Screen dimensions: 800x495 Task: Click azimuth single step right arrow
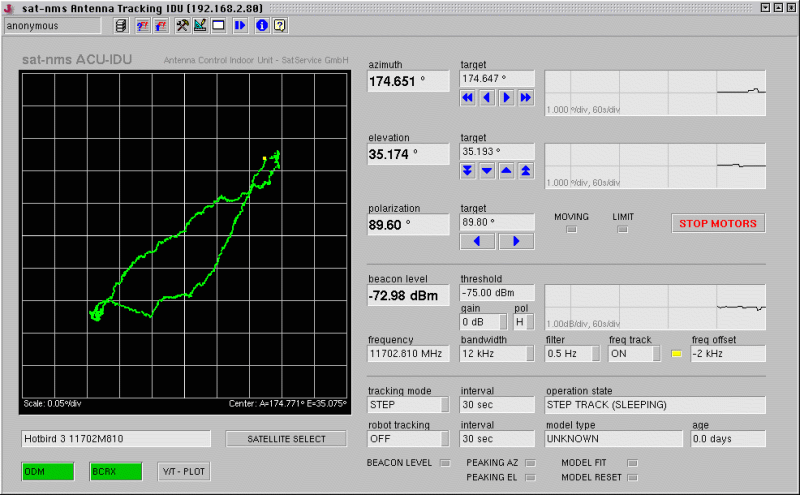pos(507,98)
